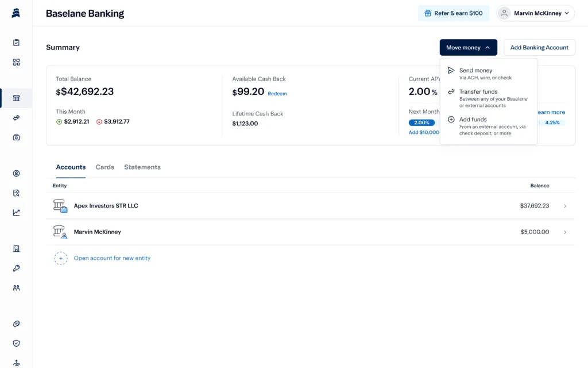588x368 pixels.
Task: Click the Lifetime Cash Back $1,123.00 value
Action: pos(245,124)
